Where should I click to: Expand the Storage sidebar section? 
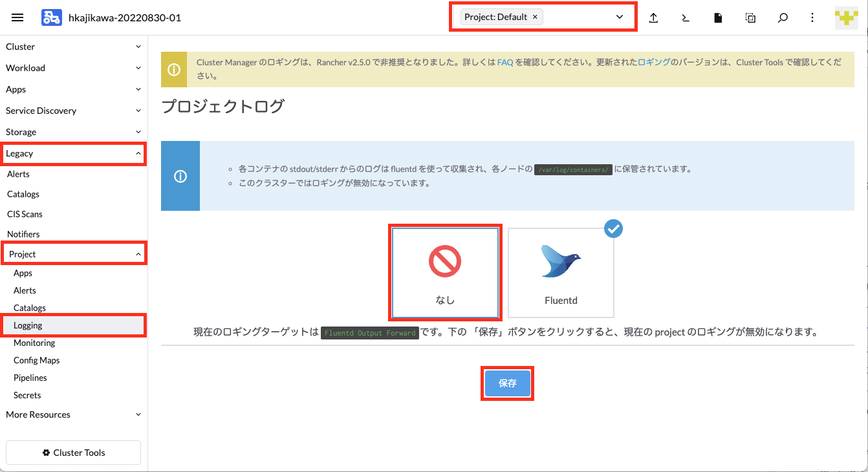coord(74,132)
